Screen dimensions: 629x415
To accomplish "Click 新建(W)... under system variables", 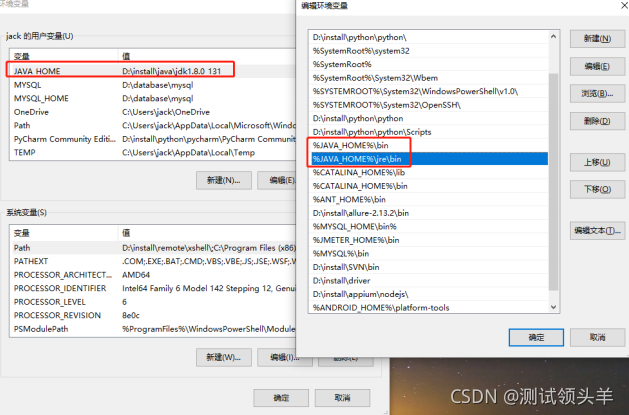I will (224, 357).
